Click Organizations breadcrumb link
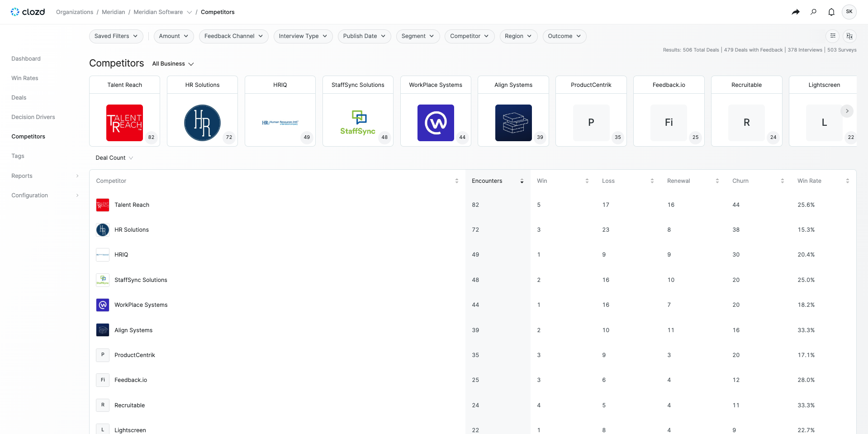 75,12
